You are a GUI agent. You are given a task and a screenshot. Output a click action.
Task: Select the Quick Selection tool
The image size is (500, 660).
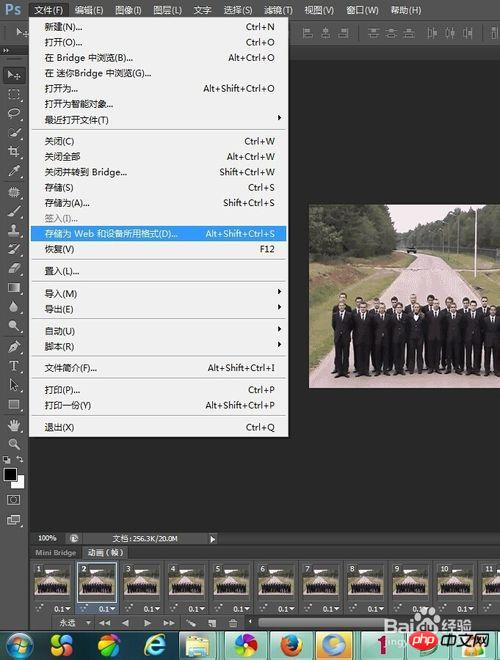tap(14, 132)
